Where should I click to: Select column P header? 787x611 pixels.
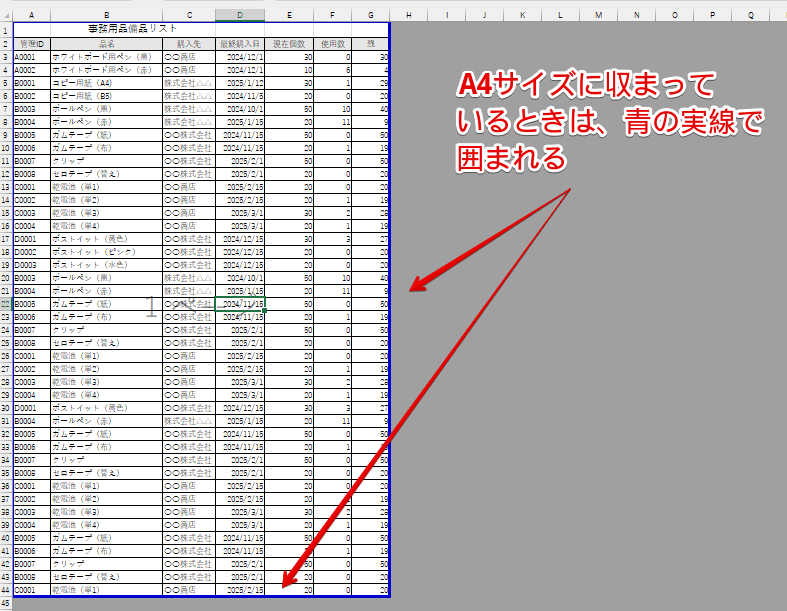click(x=712, y=16)
